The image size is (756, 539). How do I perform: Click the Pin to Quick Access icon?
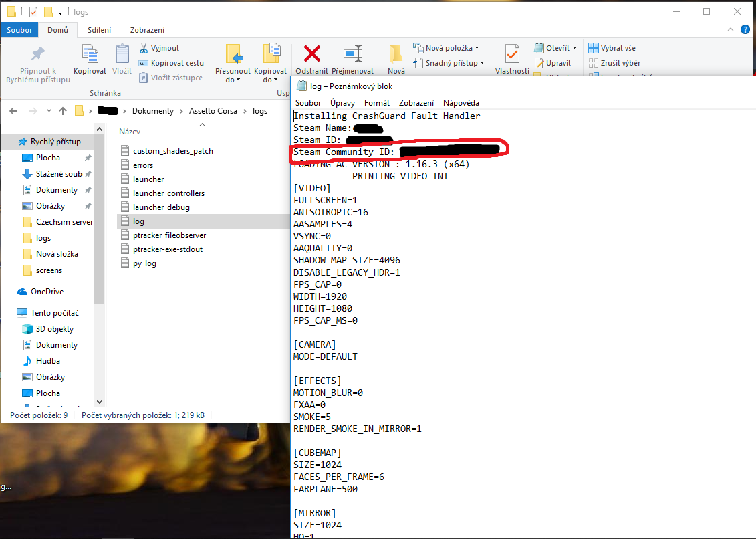pyautogui.click(x=37, y=53)
